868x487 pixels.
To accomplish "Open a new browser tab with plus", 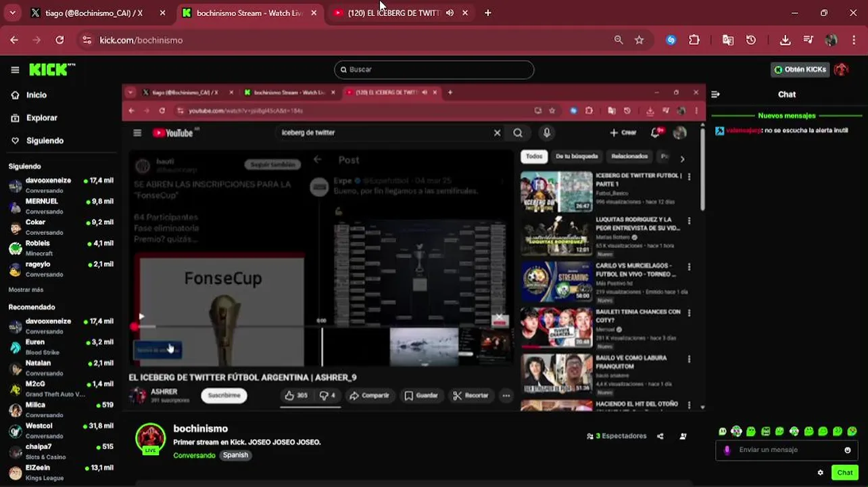I will click(488, 13).
